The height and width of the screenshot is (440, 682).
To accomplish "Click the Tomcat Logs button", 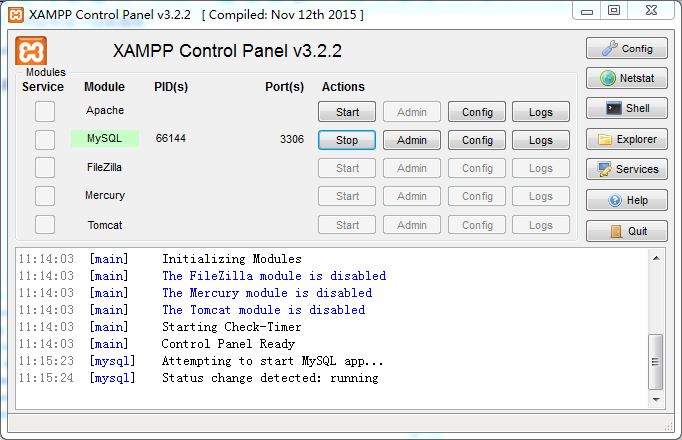I will [541, 225].
